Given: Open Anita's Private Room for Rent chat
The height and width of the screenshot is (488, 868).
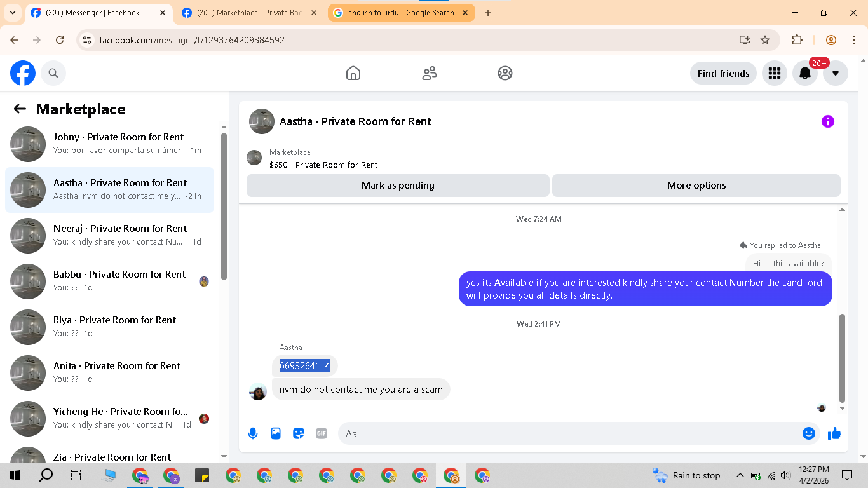Looking at the screenshot, I should coord(109,373).
